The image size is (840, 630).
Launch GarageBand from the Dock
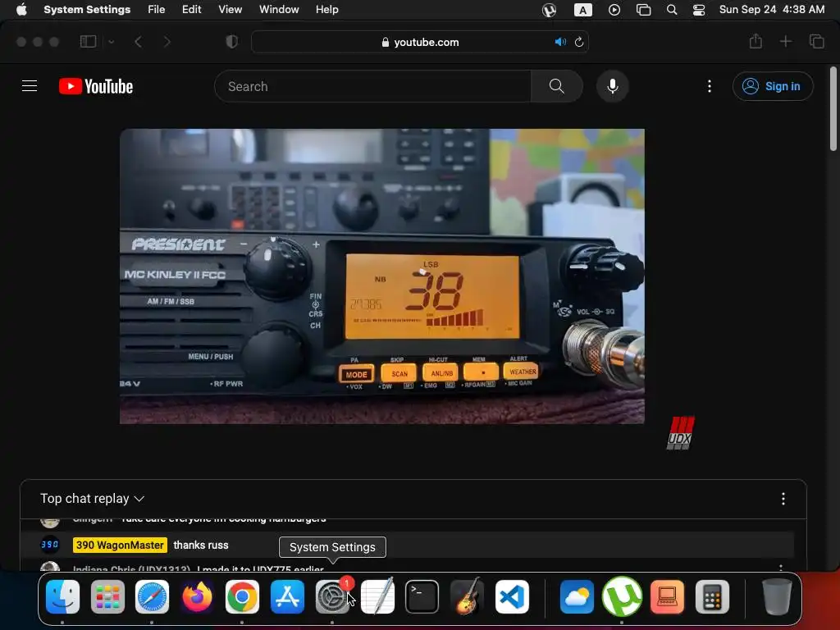467,597
